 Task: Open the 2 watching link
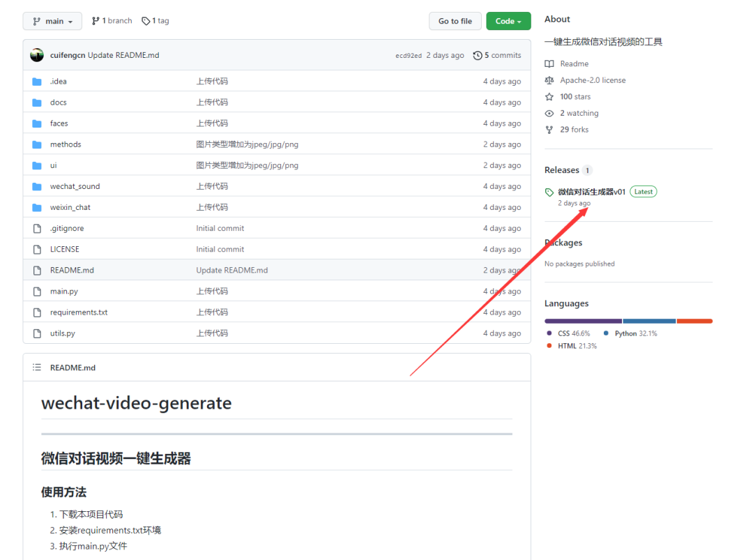pyautogui.click(x=579, y=113)
